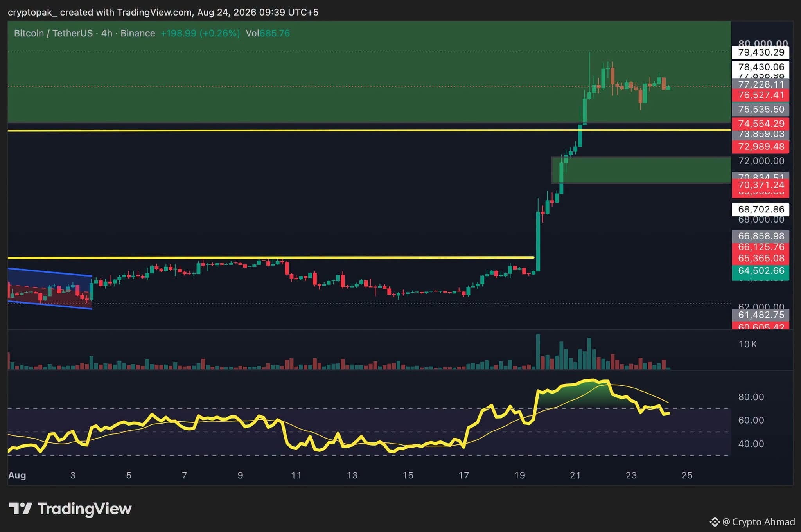Click the 25 date label on the time axis

pos(687,475)
